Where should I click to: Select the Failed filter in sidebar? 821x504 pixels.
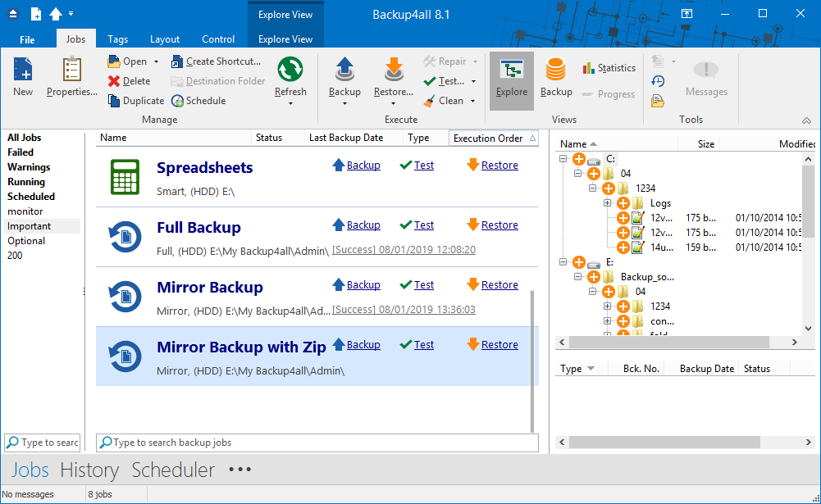point(21,152)
